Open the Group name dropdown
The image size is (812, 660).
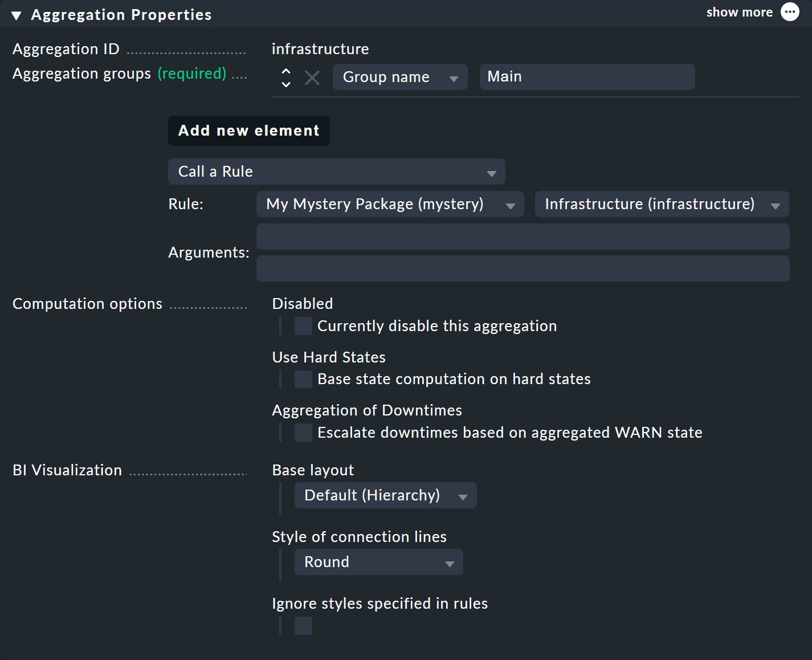tap(399, 77)
